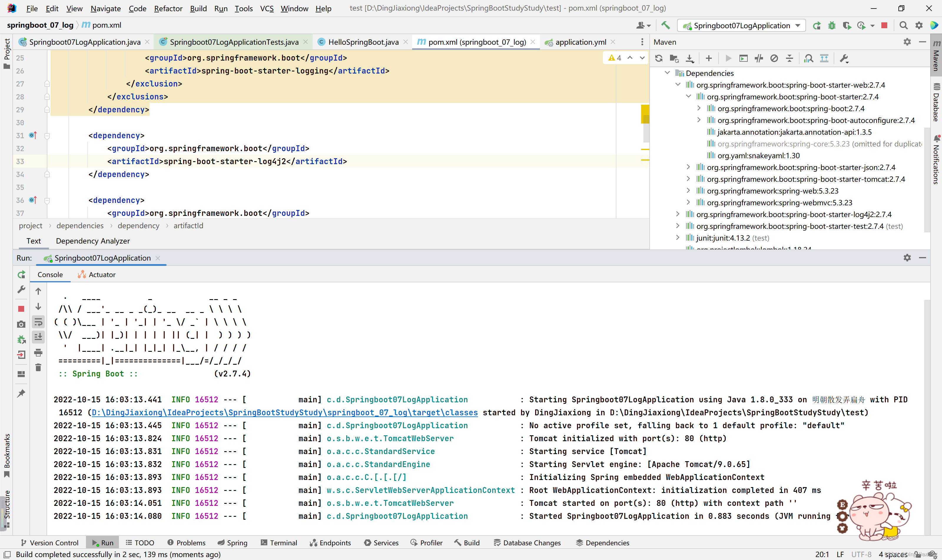Image resolution: width=942 pixels, height=560 pixels.
Task: Expand junit:junit:4.13.2 node
Action: click(x=678, y=238)
